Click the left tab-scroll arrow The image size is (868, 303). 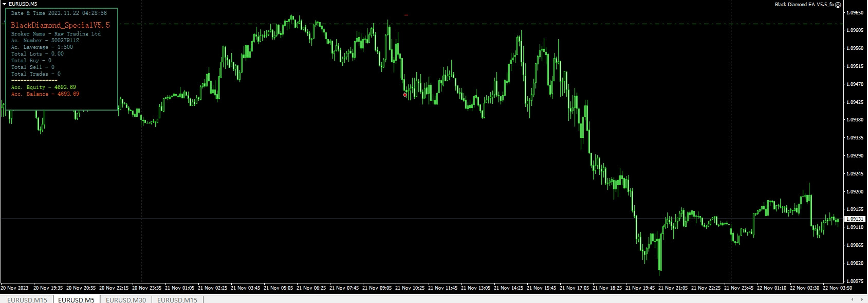pyautogui.click(x=853, y=299)
